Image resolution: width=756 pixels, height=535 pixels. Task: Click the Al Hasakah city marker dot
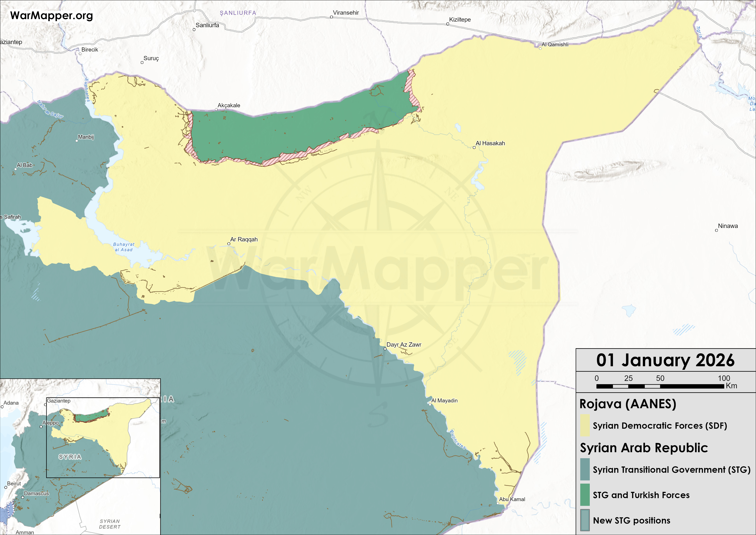point(474,148)
